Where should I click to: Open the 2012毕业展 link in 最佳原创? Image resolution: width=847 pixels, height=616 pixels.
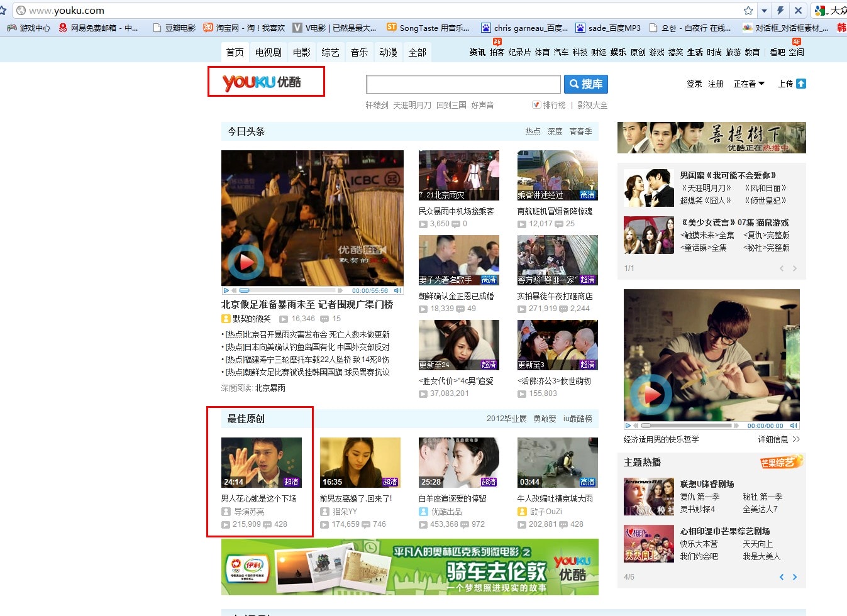(x=507, y=419)
